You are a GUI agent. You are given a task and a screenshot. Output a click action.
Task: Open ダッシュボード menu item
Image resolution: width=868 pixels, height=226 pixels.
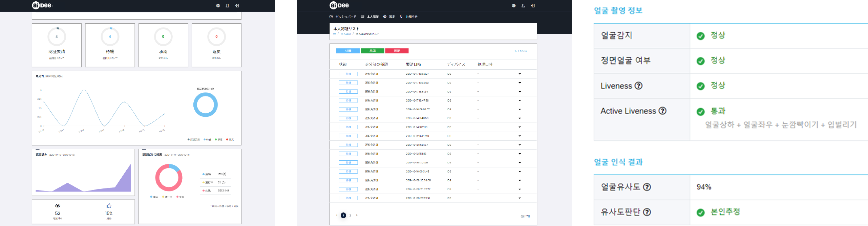343,17
